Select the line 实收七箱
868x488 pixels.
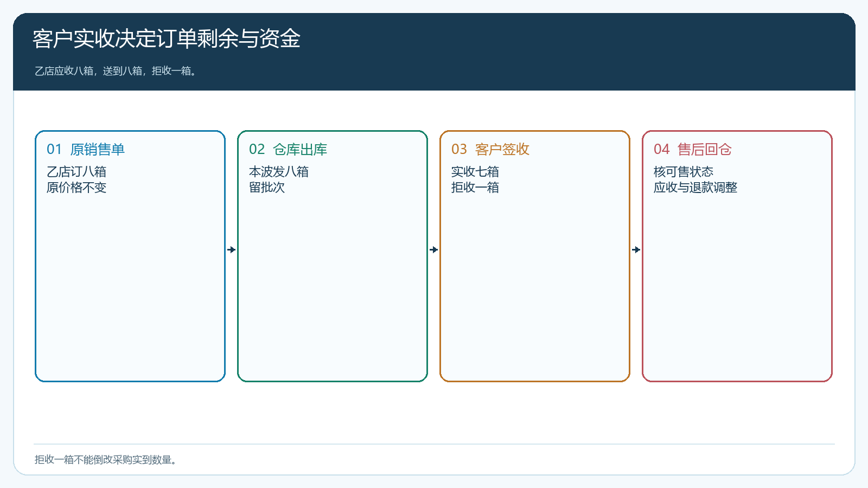(475, 172)
